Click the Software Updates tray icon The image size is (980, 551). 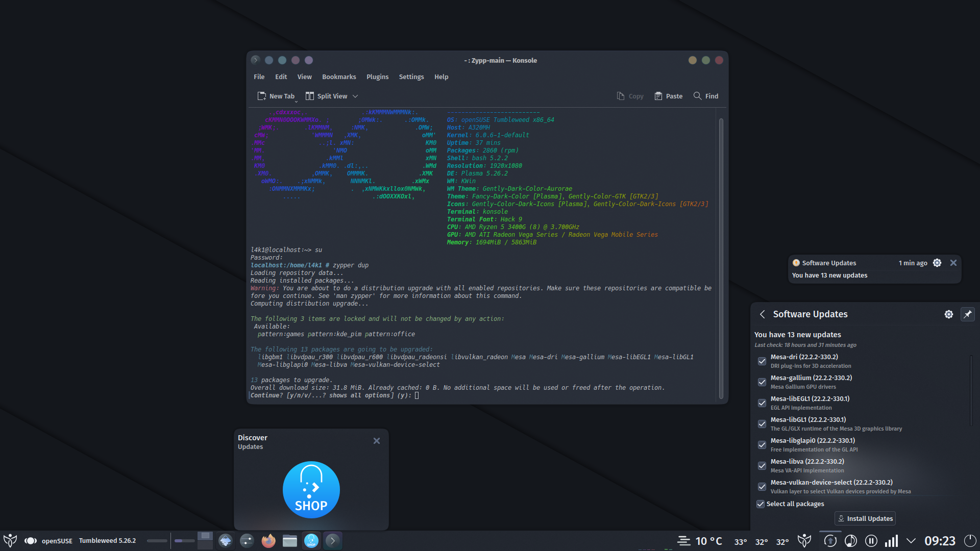[830, 541]
